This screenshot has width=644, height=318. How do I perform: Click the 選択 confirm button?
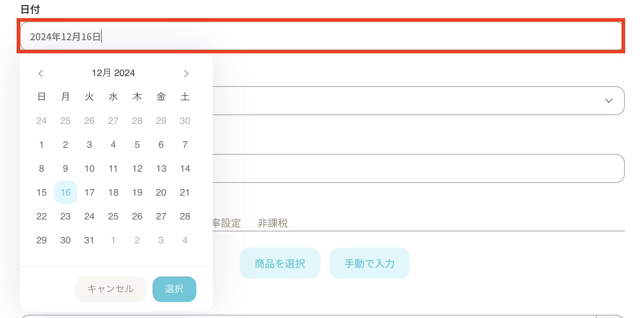pos(174,289)
